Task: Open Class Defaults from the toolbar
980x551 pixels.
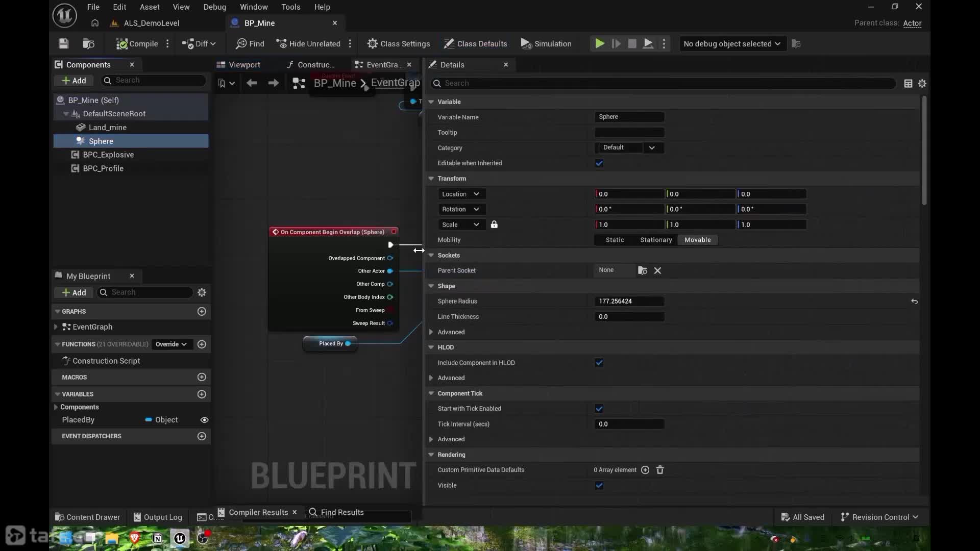Action: click(x=475, y=44)
